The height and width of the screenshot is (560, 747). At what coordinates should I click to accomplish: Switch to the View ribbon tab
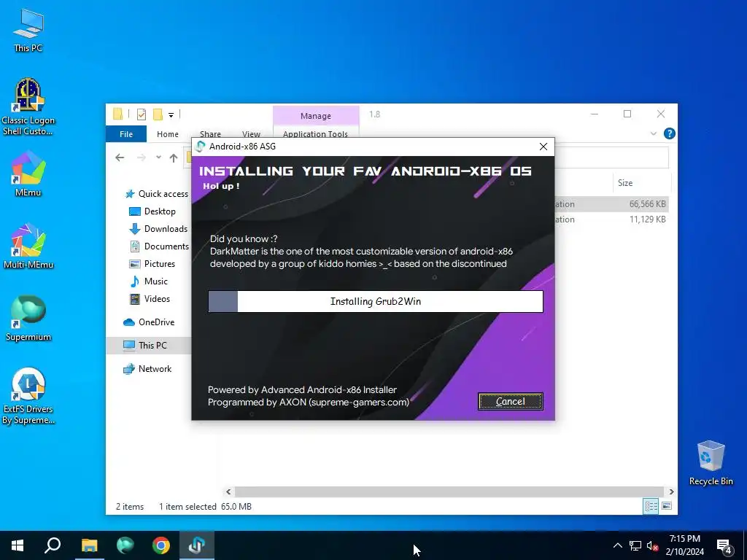pos(251,134)
